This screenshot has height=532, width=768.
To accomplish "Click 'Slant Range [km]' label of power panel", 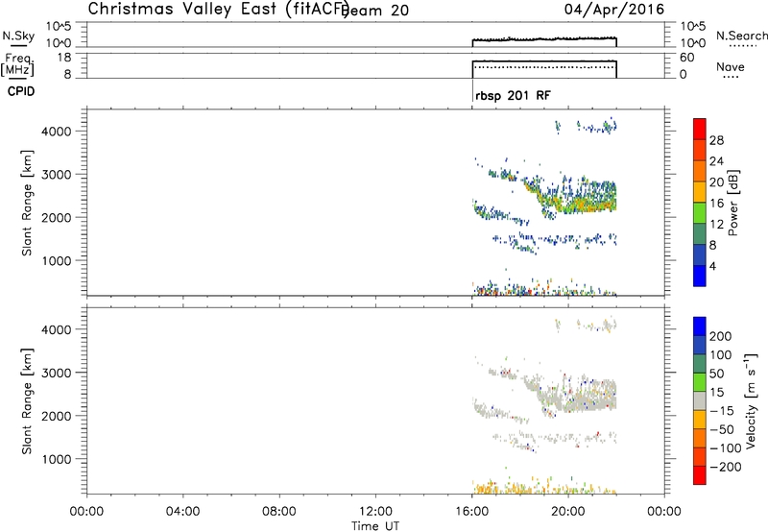I will tap(27, 203).
